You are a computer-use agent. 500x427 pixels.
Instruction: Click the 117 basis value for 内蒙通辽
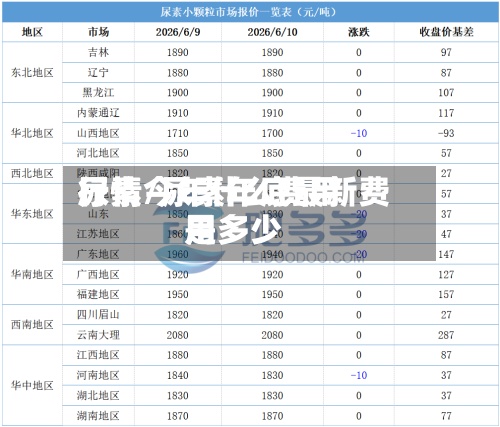point(446,113)
